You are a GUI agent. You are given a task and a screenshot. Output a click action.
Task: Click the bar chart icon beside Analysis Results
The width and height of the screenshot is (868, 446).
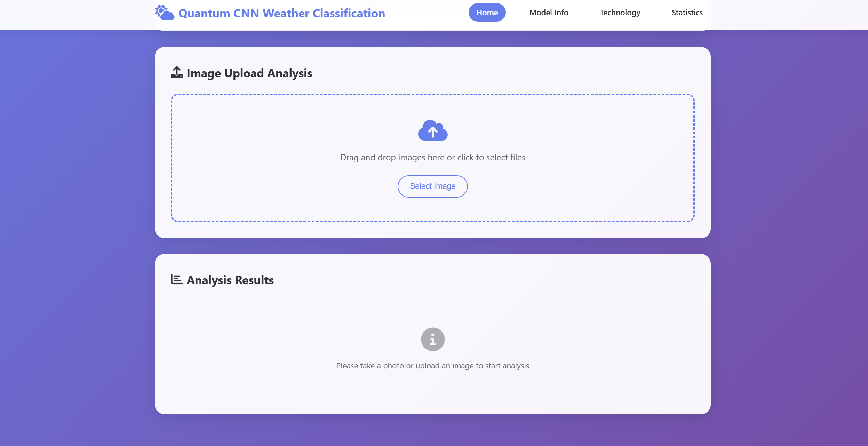point(176,279)
